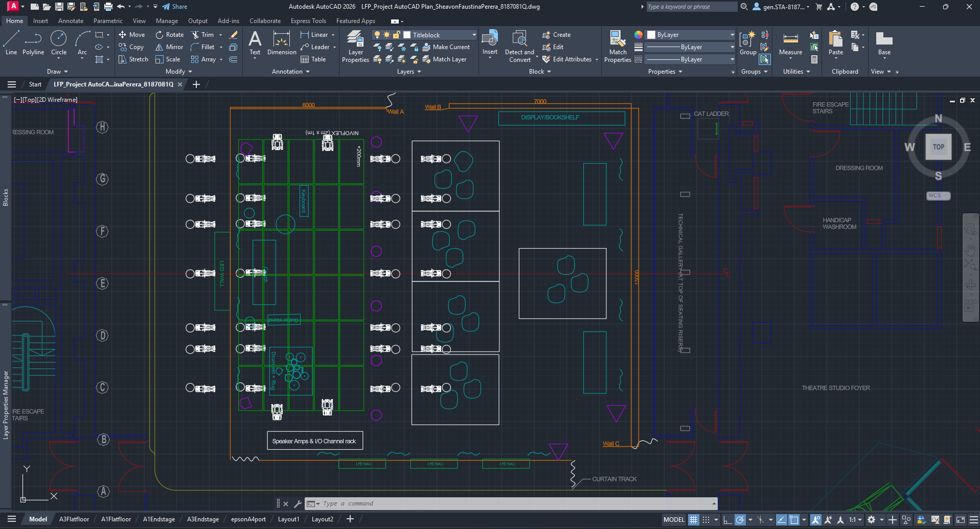The width and height of the screenshot is (980, 529).
Task: Toggle ortho mode in status bar
Action: click(727, 520)
